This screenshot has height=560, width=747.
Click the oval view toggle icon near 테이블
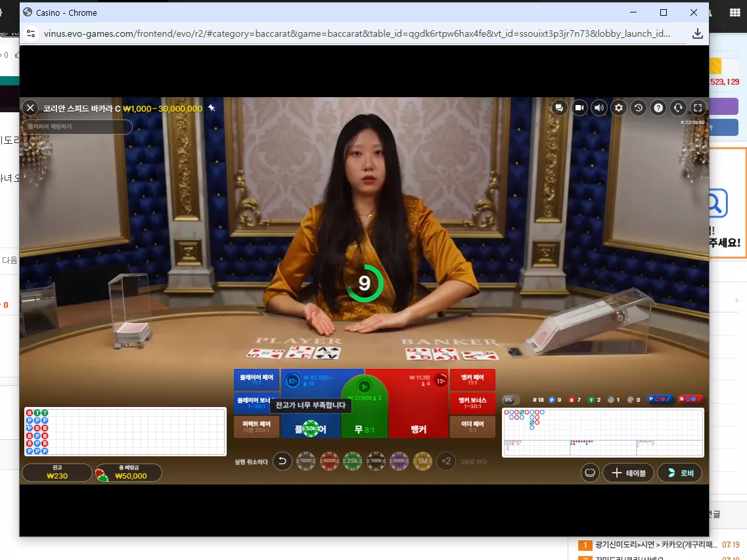point(590,473)
